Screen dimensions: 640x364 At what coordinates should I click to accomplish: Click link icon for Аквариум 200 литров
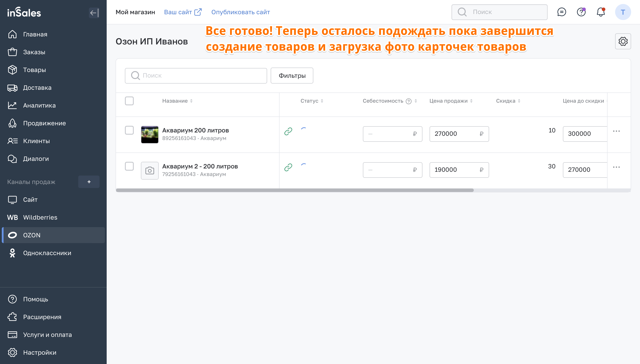click(x=288, y=131)
